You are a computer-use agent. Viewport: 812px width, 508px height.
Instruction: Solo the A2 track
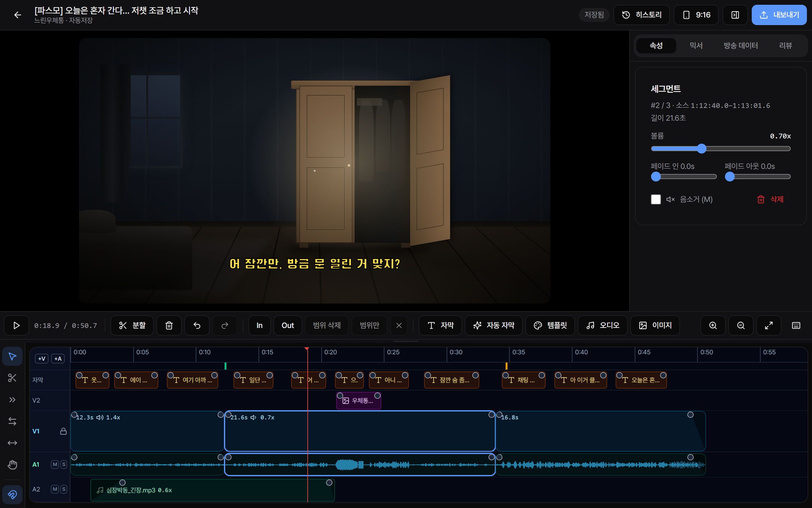click(63, 489)
